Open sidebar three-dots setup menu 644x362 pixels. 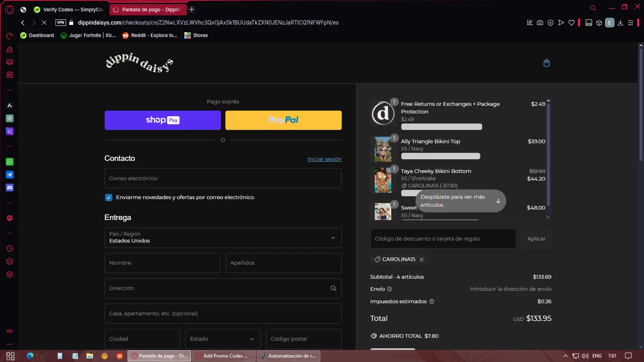[9, 344]
